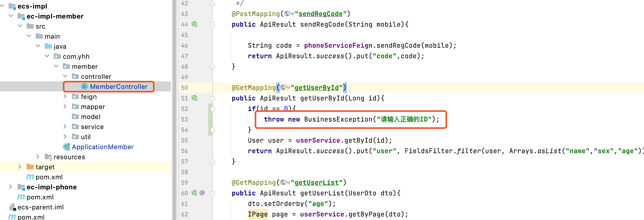Viewport: 644px width, 220px height.
Task: Open ec-impl-member pom.xml file
Action: coord(49,177)
